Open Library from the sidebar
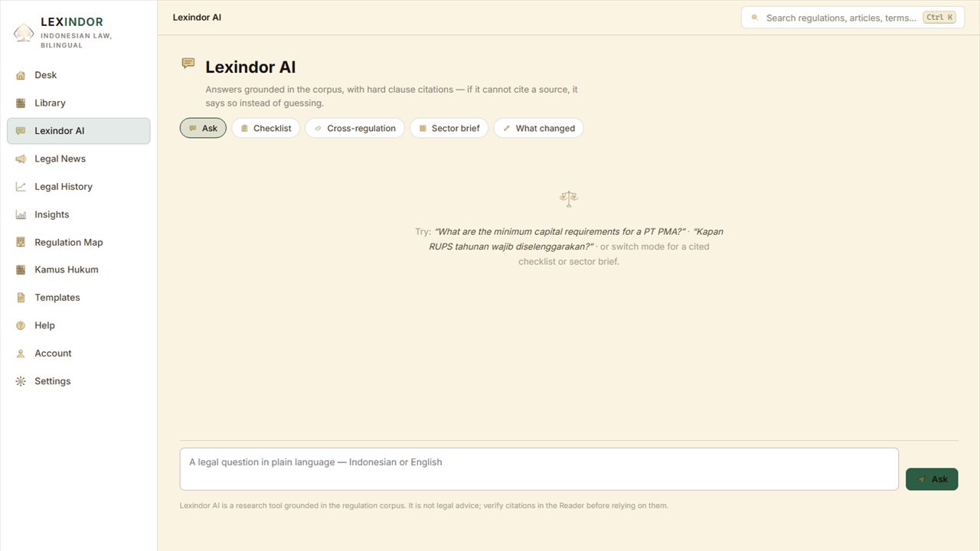The image size is (980, 551). click(78, 103)
